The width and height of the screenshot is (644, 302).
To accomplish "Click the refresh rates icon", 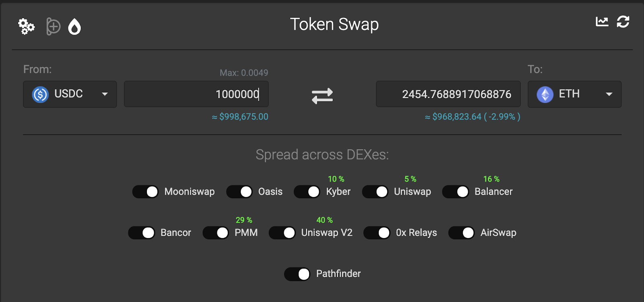I will (x=623, y=22).
